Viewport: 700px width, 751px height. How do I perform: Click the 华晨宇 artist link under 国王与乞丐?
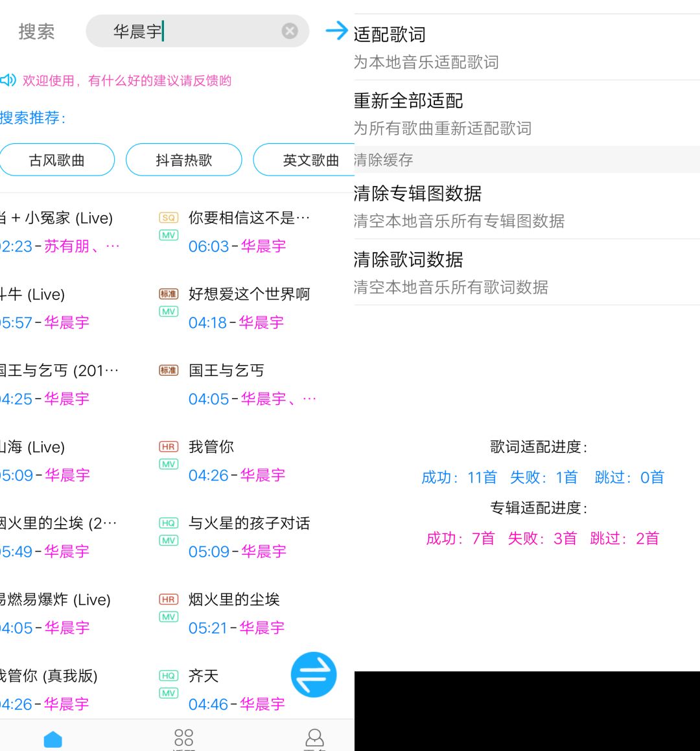(x=262, y=399)
